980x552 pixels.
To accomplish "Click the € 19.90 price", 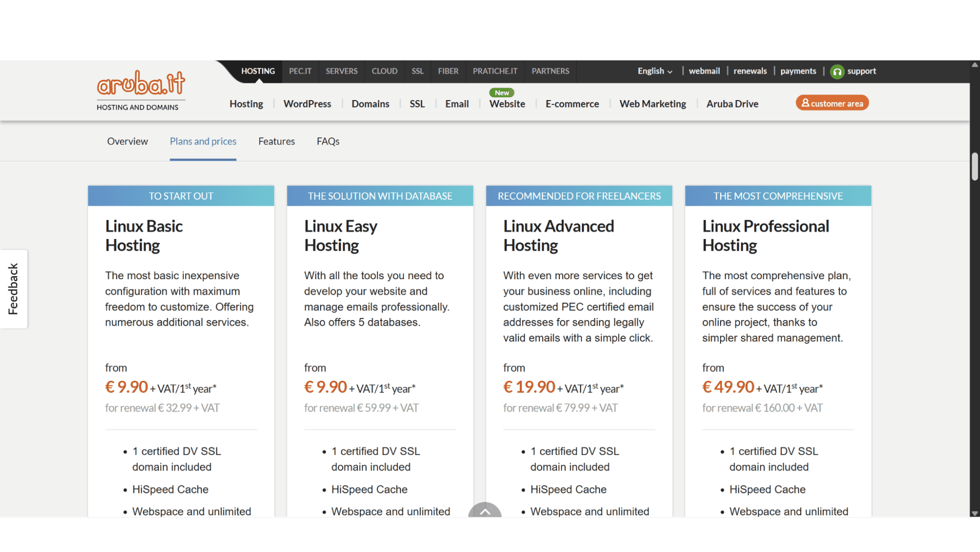I will pos(529,387).
